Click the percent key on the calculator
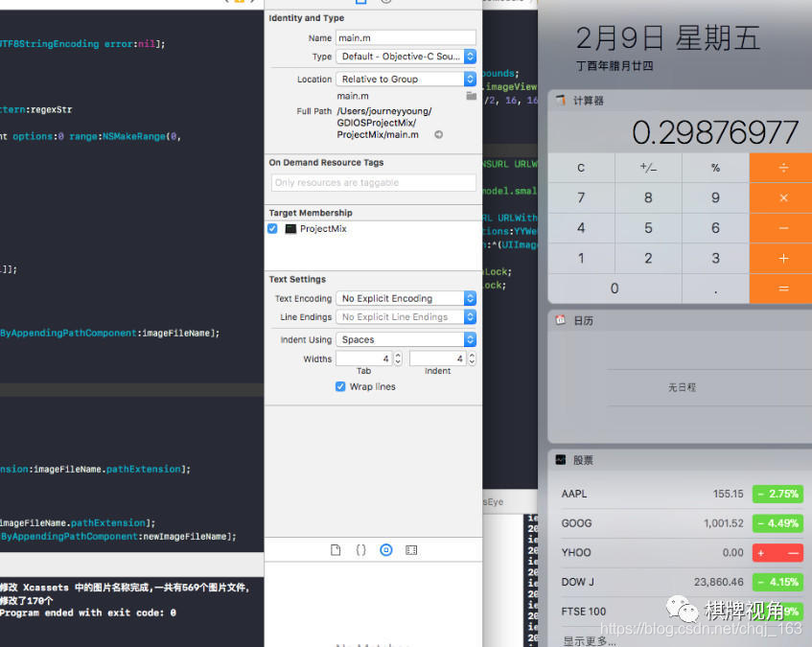 click(716, 168)
